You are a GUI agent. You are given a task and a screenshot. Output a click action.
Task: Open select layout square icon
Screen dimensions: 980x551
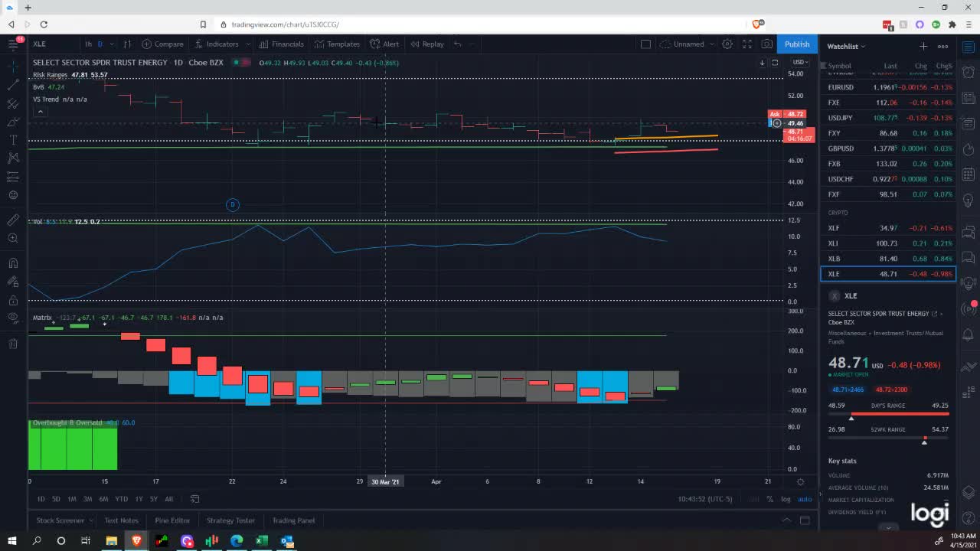click(645, 44)
